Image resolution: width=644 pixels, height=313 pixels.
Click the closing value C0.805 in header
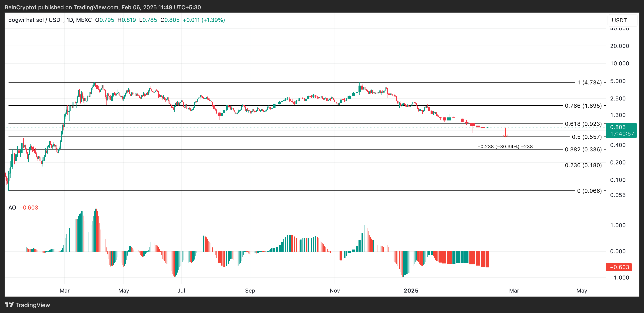click(x=170, y=20)
